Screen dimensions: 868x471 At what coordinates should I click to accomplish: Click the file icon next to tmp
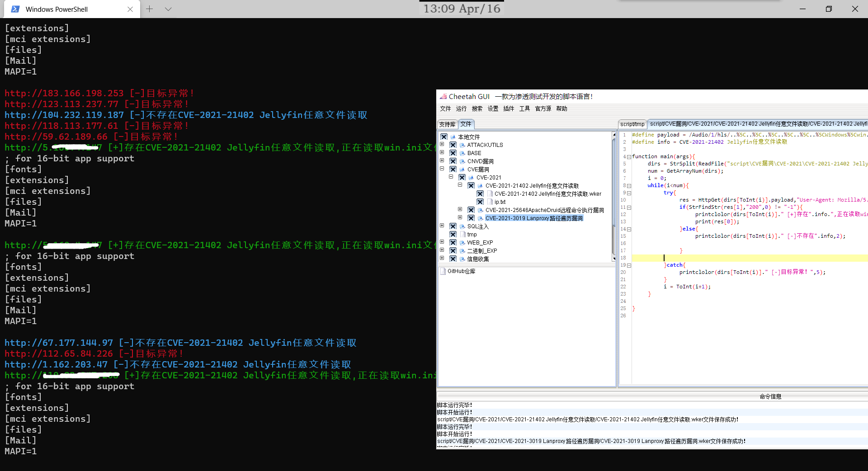[462, 235]
